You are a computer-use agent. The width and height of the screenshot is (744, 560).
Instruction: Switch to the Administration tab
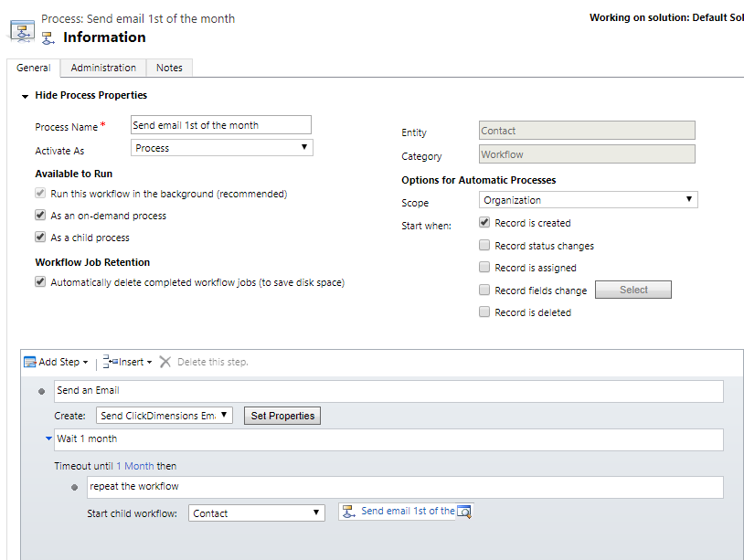pyautogui.click(x=102, y=67)
